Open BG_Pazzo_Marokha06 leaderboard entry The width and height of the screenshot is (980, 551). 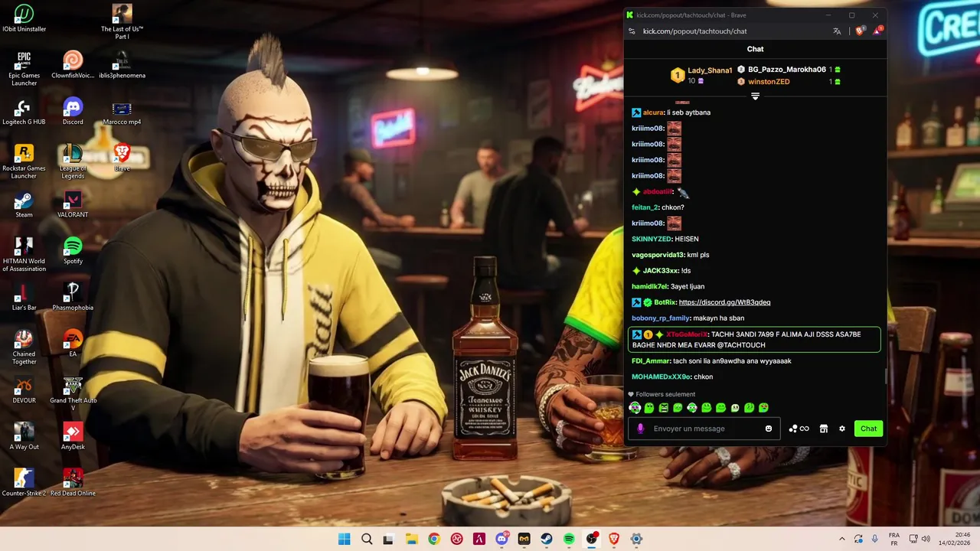[x=787, y=70]
